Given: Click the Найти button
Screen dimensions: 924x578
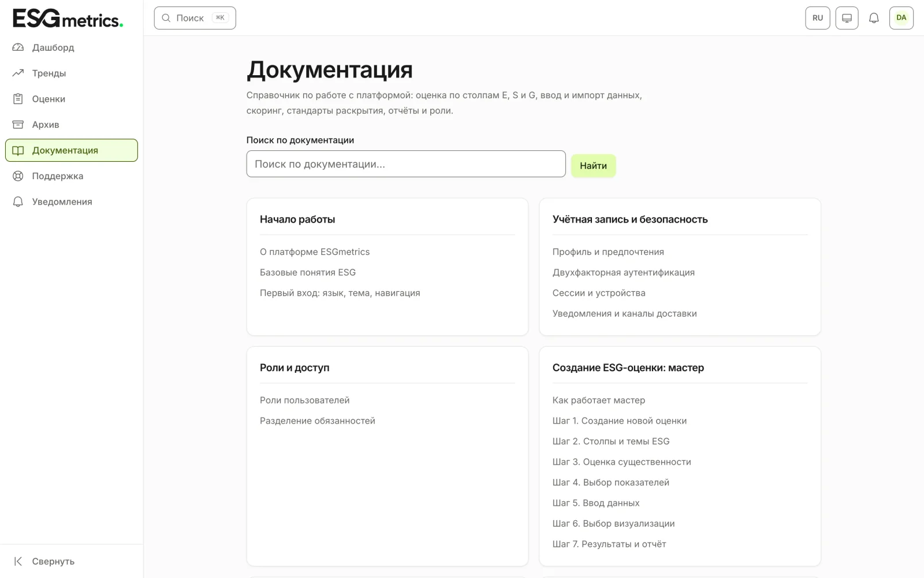Looking at the screenshot, I should coord(593,165).
